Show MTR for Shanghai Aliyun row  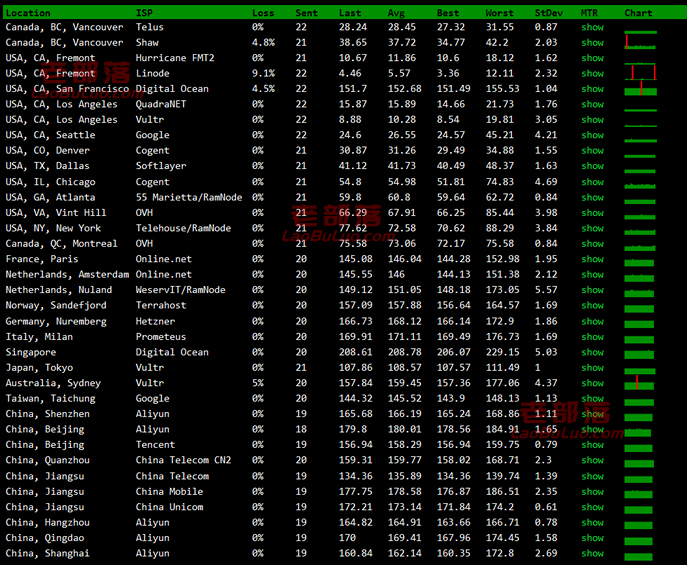(592, 553)
